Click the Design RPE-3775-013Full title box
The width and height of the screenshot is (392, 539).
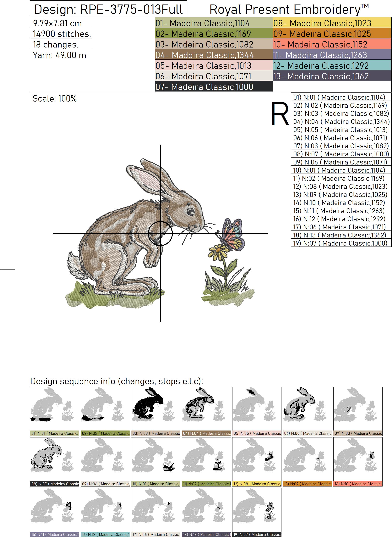tap(108, 9)
